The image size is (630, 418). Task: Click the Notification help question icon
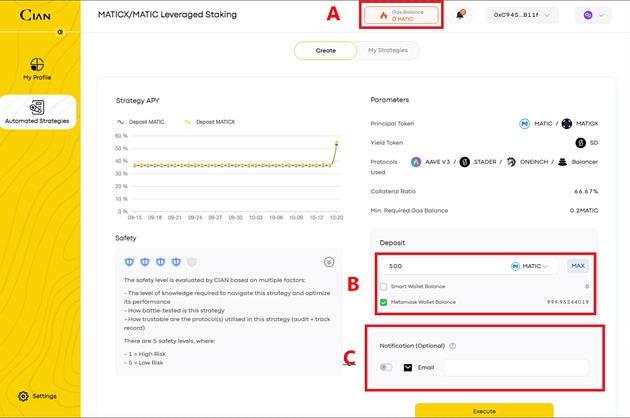click(x=453, y=346)
